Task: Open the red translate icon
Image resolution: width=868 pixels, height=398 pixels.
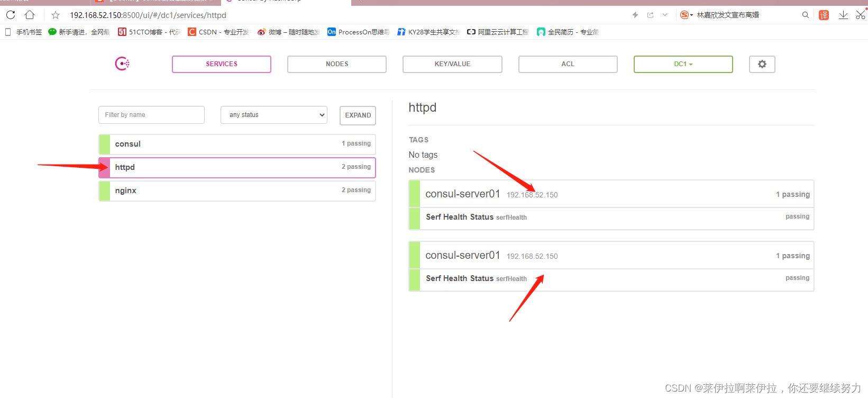Action: [x=824, y=15]
